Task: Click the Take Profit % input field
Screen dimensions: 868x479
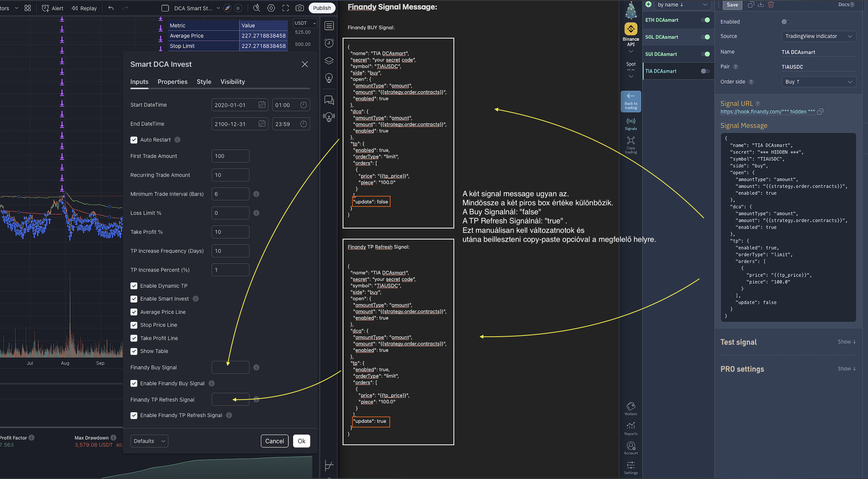Action: tap(230, 232)
